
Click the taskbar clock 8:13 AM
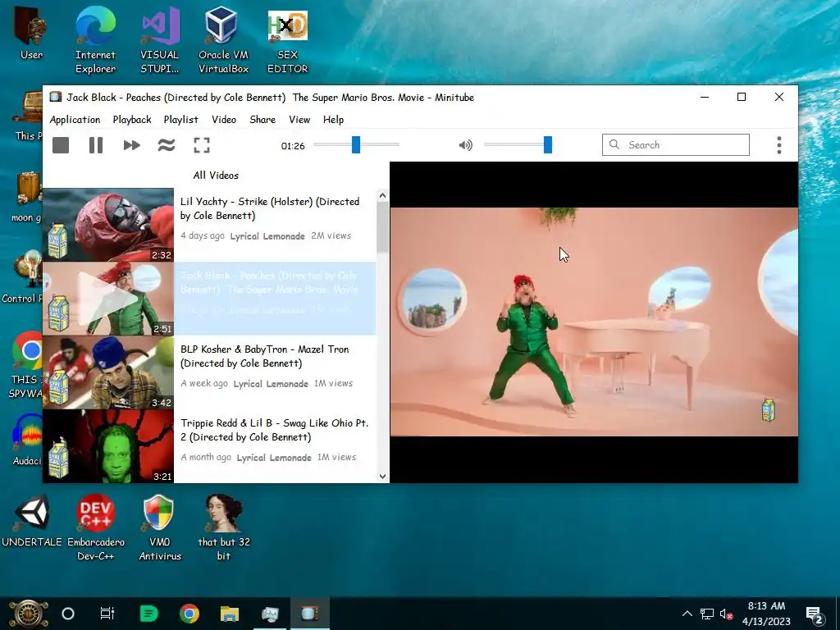pos(767,606)
